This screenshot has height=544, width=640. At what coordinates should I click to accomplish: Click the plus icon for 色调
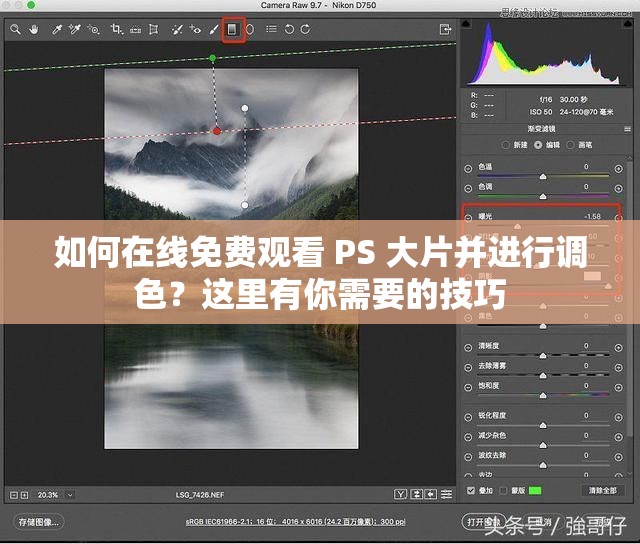[x=619, y=189]
